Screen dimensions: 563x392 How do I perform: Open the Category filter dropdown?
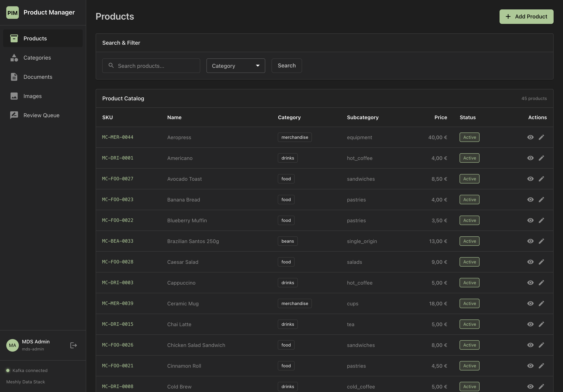coord(236,65)
